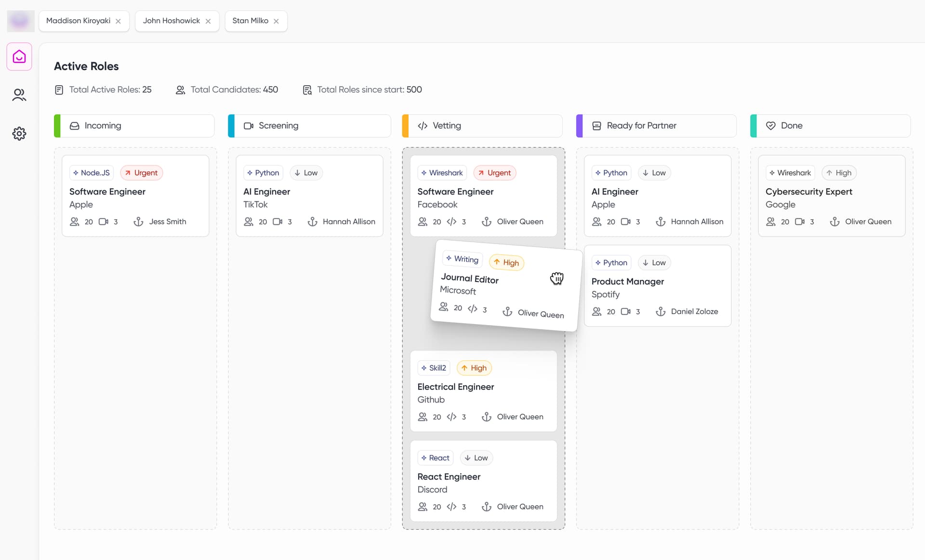The image size is (925, 560).
Task: Select the Stan Milko tab
Action: pyautogui.click(x=250, y=21)
